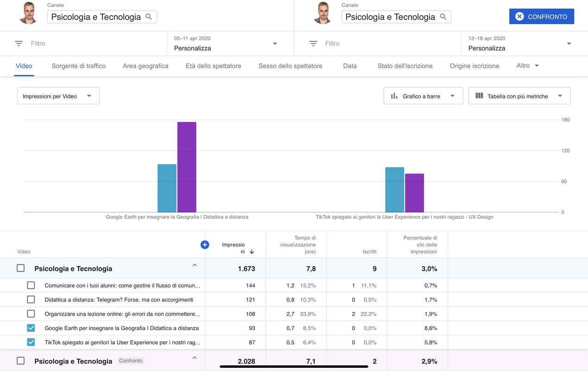Click blue plus add-metric icon

pos(205,245)
